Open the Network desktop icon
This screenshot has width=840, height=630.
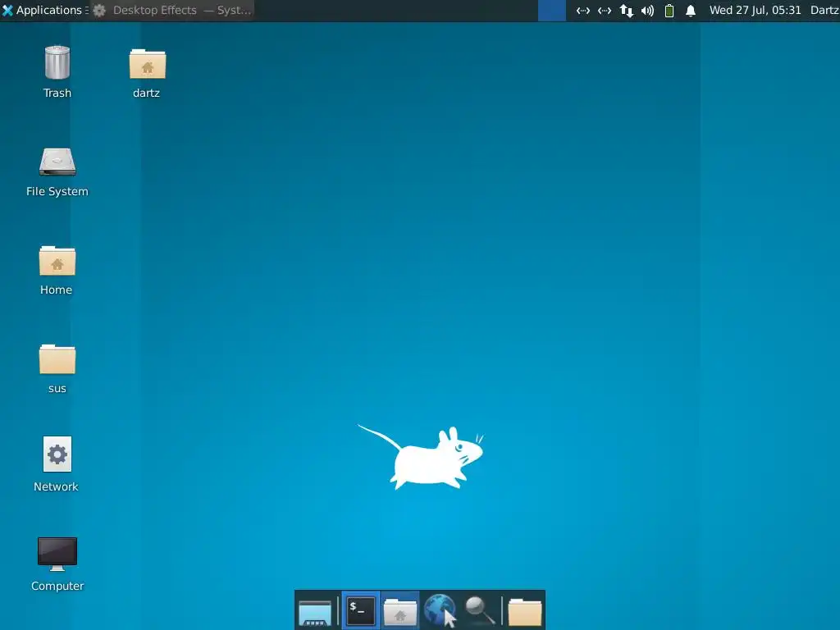pos(57,454)
